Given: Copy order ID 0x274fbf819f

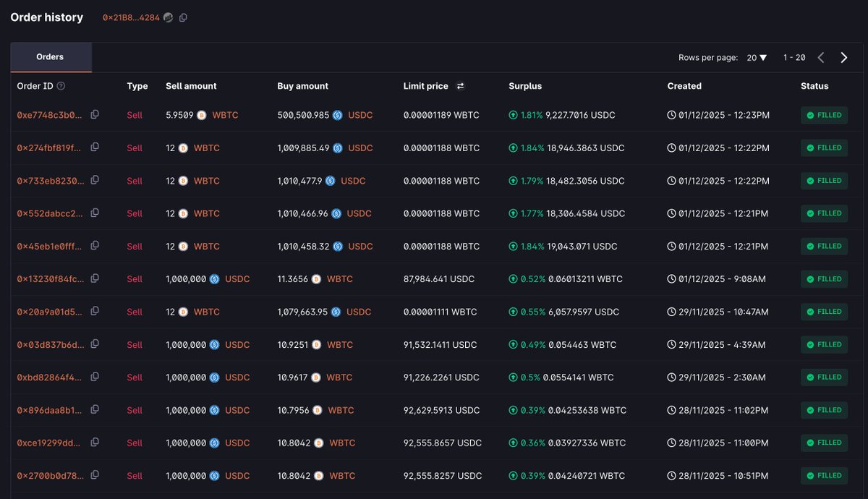Looking at the screenshot, I should [x=95, y=148].
